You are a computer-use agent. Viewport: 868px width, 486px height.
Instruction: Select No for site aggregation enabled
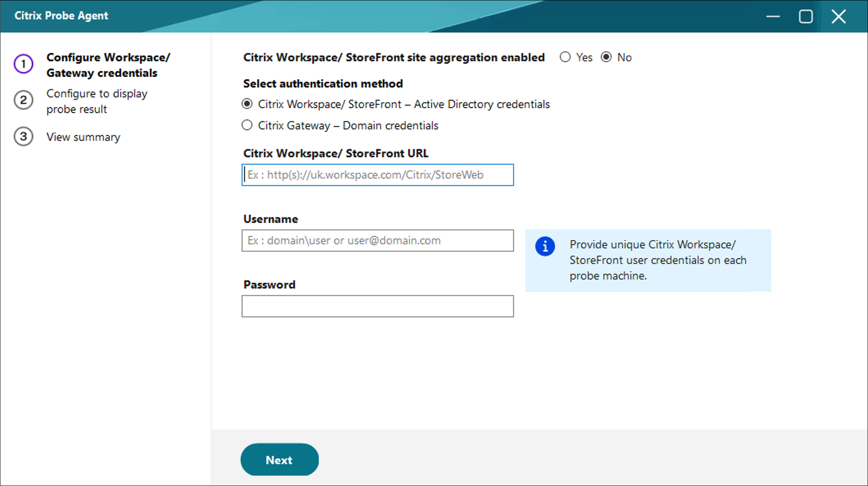click(606, 57)
